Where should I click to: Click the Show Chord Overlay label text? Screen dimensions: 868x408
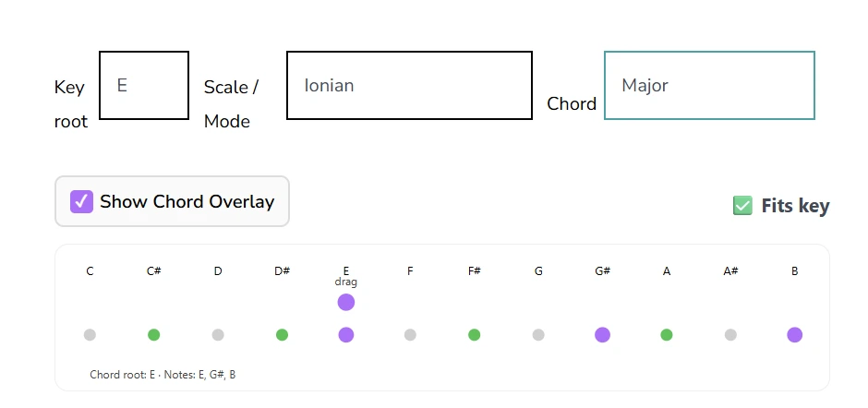tap(187, 201)
